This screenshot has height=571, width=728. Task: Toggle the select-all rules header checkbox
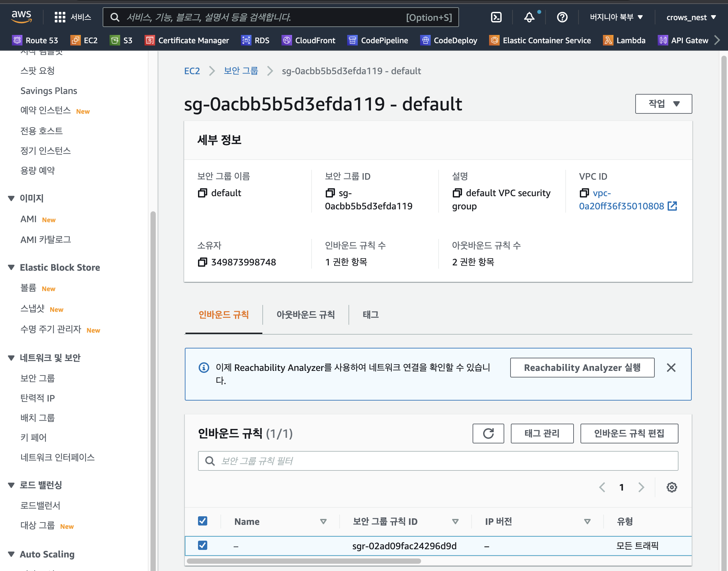click(202, 521)
